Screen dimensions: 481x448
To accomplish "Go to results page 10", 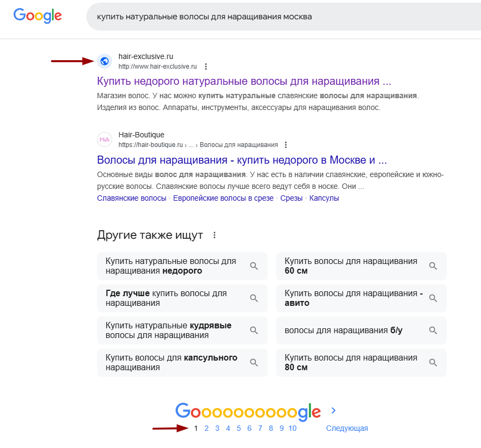I will point(292,428).
